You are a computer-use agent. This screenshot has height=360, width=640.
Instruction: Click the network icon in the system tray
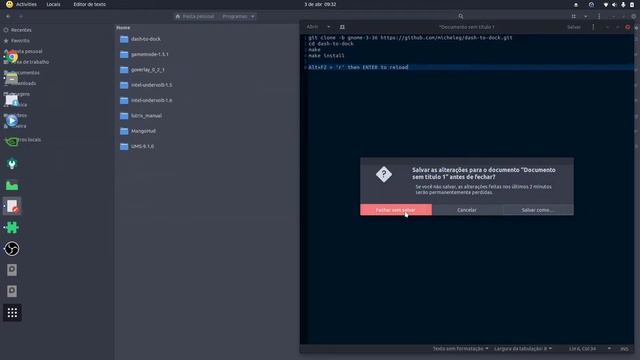pos(606,4)
